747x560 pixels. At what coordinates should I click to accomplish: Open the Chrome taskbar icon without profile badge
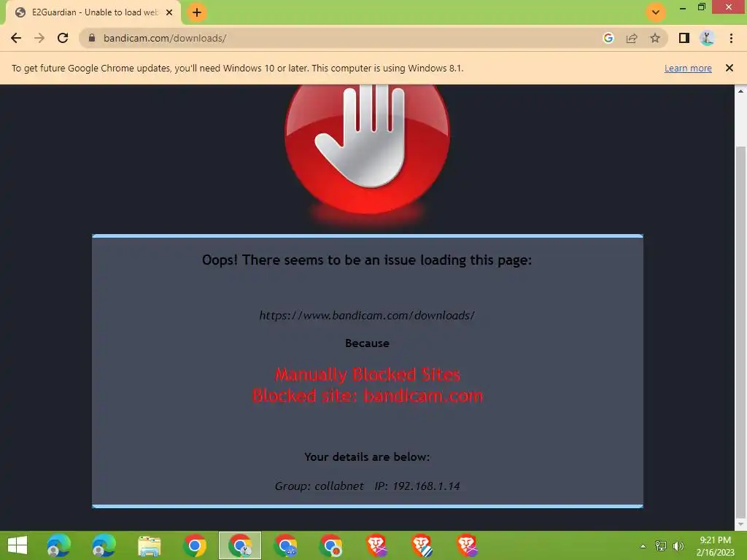(x=194, y=545)
